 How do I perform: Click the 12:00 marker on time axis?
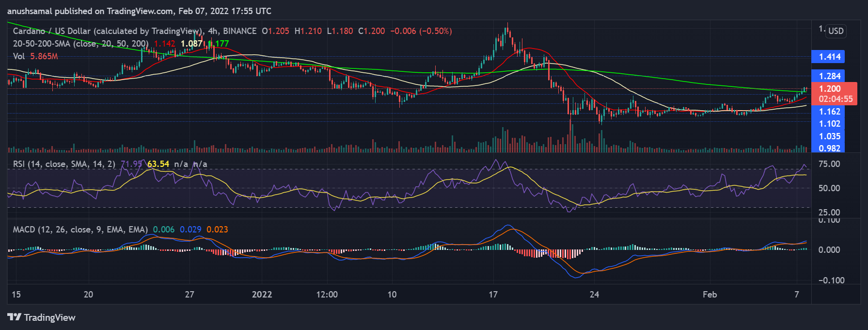pos(327,295)
